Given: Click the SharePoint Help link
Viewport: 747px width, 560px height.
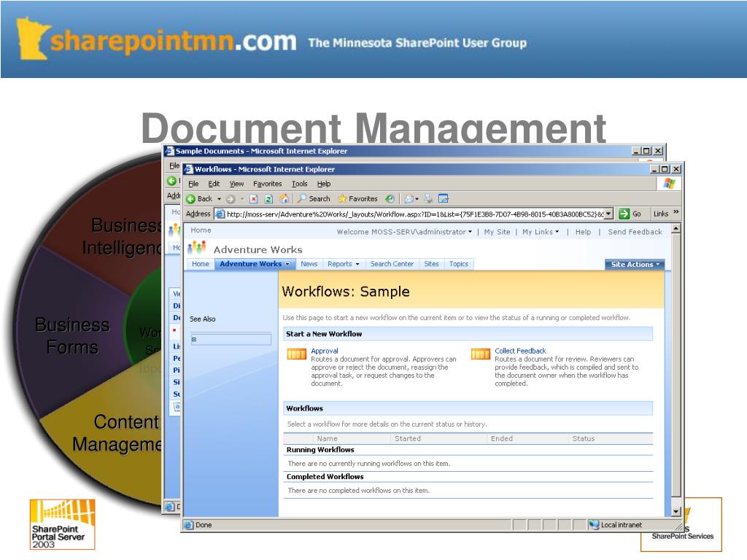Looking at the screenshot, I should click(583, 232).
